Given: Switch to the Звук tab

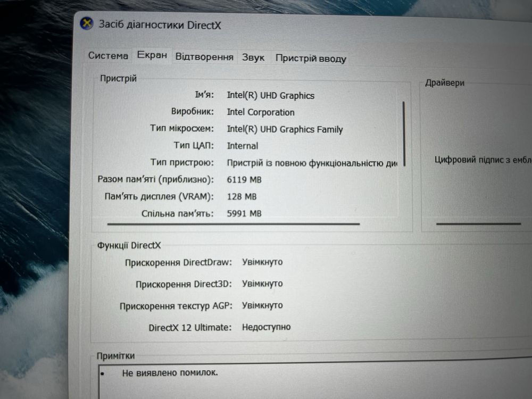Looking at the screenshot, I should 253,57.
